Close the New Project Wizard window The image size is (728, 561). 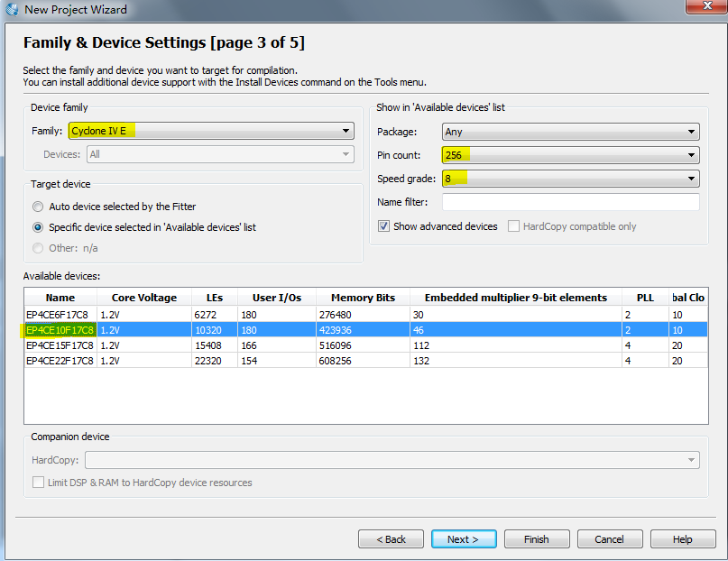(x=706, y=6)
